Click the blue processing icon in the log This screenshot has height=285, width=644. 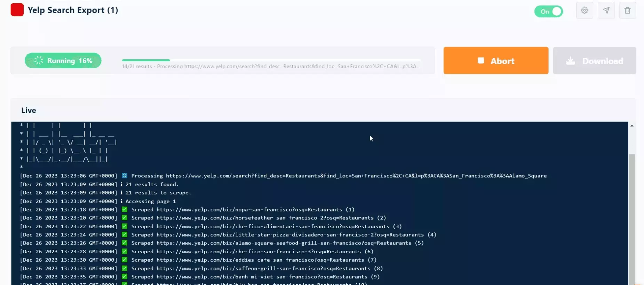[124, 176]
